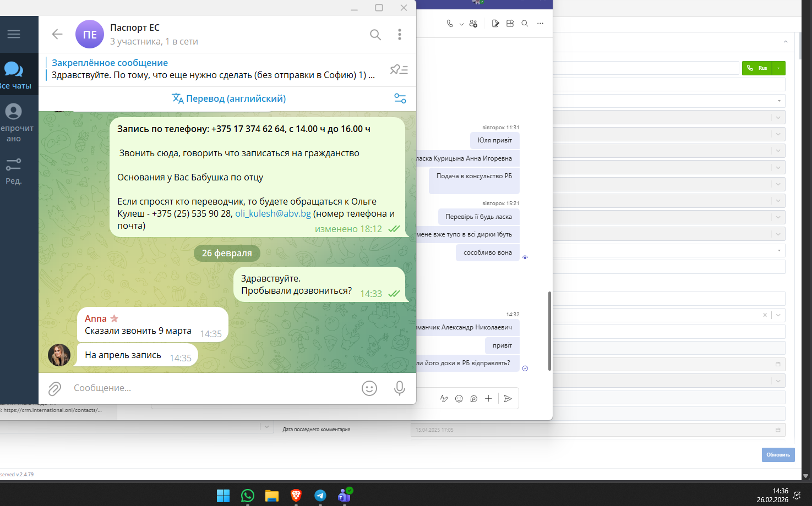Start an audio call in Teams
Viewport: 812px width, 506px height.
(450, 24)
